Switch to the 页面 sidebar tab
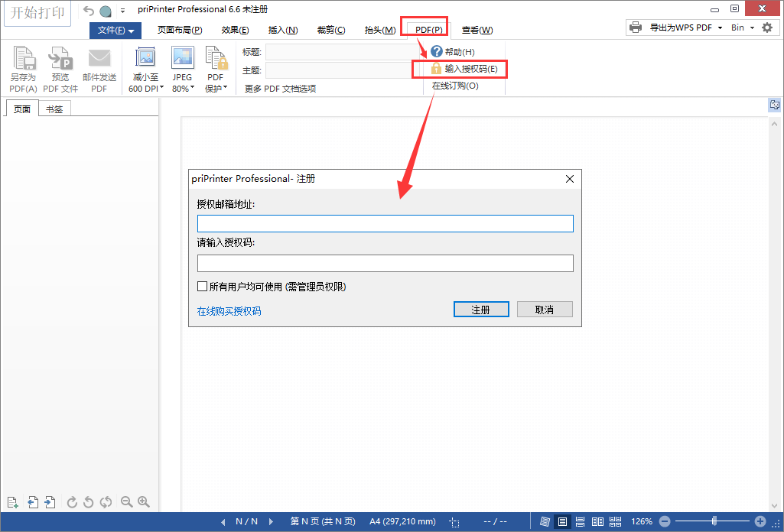This screenshot has height=532, width=784. click(22, 109)
